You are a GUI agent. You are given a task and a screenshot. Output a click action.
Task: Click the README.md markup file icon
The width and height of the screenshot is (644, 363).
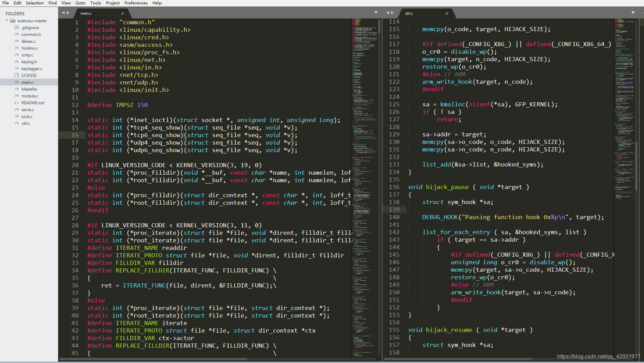point(16,103)
